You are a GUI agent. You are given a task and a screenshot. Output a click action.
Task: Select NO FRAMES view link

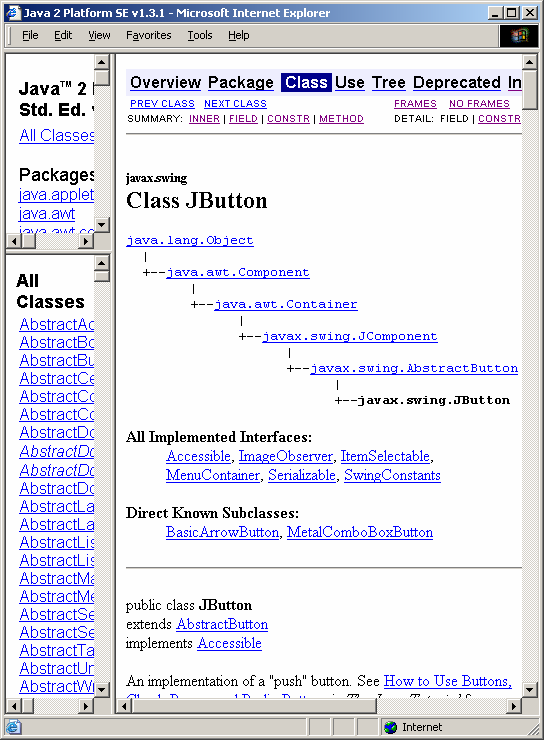479,104
